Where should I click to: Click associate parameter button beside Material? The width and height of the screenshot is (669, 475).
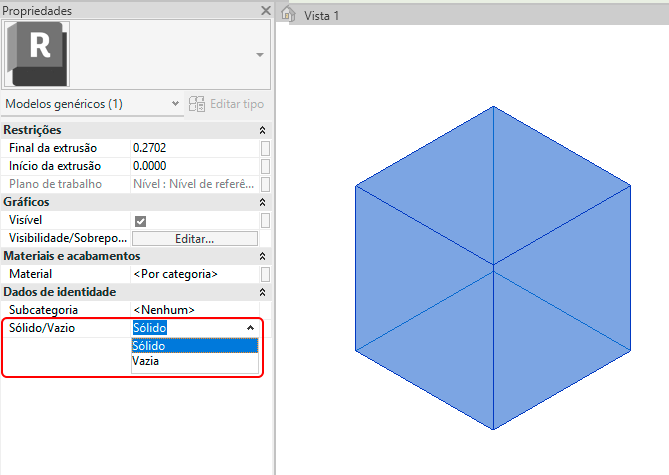[265, 274]
